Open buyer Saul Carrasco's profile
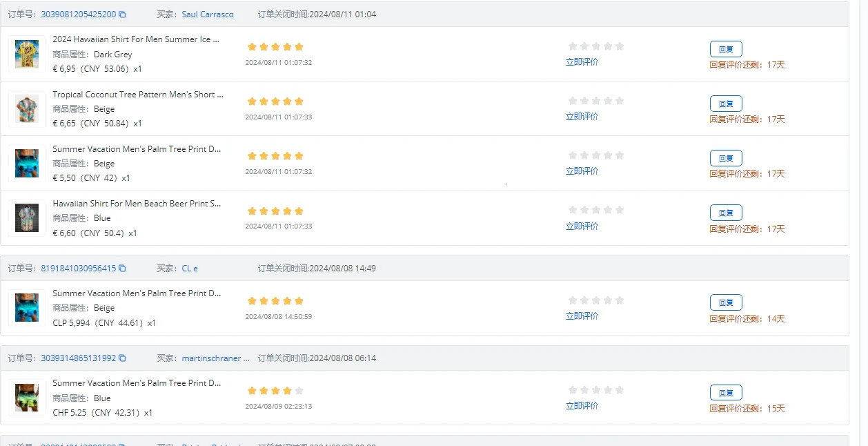The width and height of the screenshot is (868, 446). pos(207,14)
